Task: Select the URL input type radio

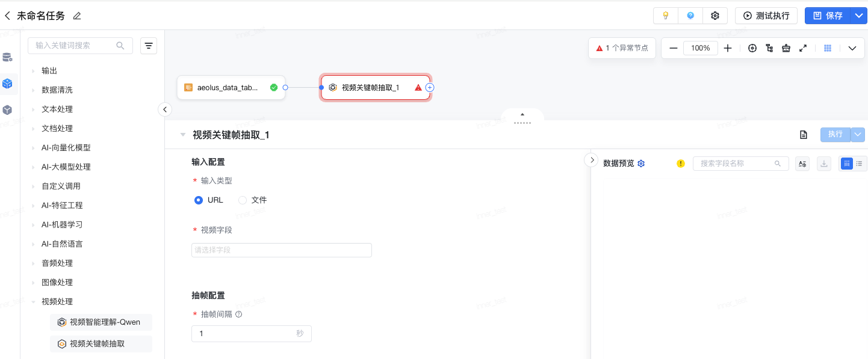Action: pos(199,200)
